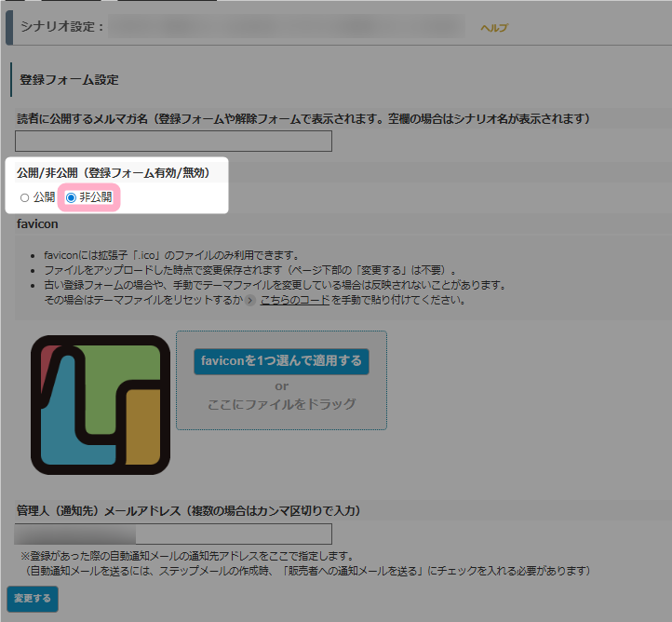
Task: Click the 管理人(通知先)メールアドレス field label
Action: tap(188, 511)
